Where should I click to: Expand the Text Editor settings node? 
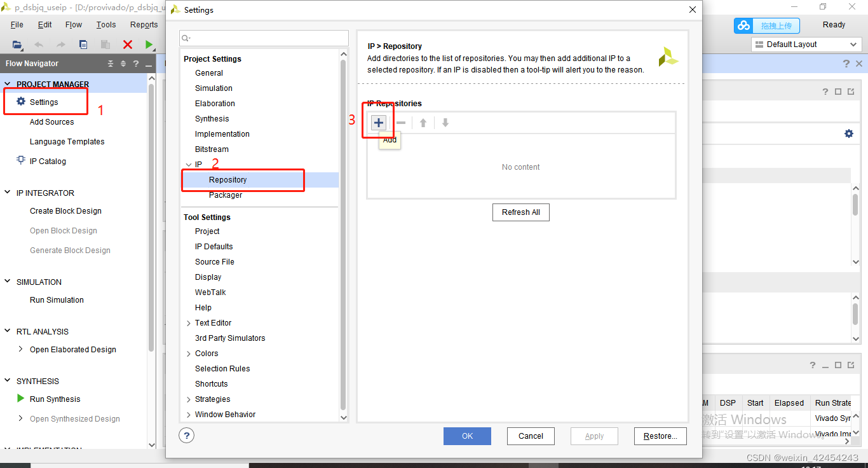pos(188,323)
